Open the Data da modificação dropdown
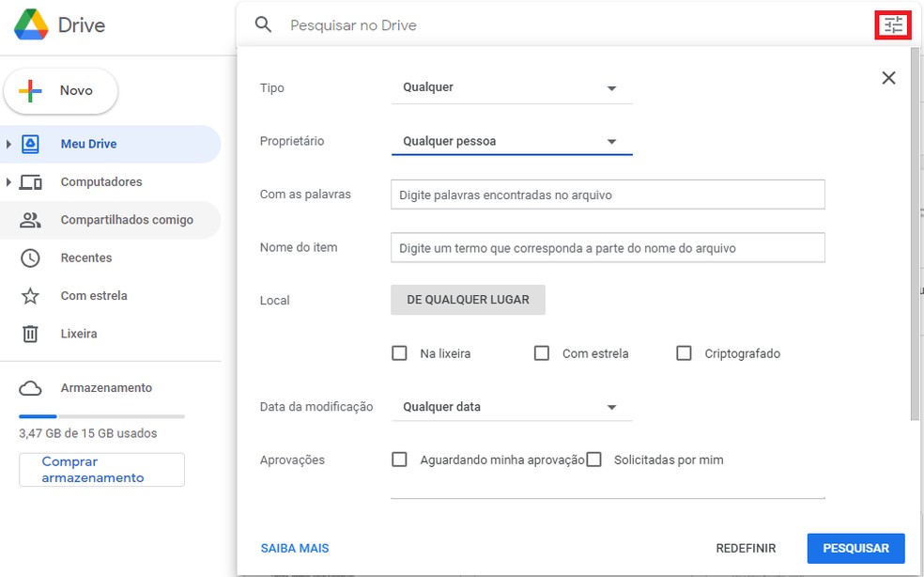This screenshot has height=577, width=924. [512, 407]
